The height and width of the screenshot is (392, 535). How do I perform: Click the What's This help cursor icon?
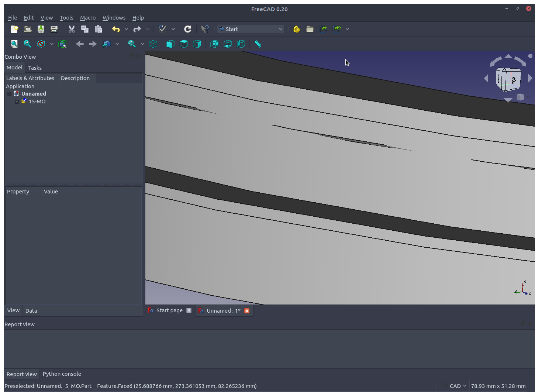click(x=205, y=29)
